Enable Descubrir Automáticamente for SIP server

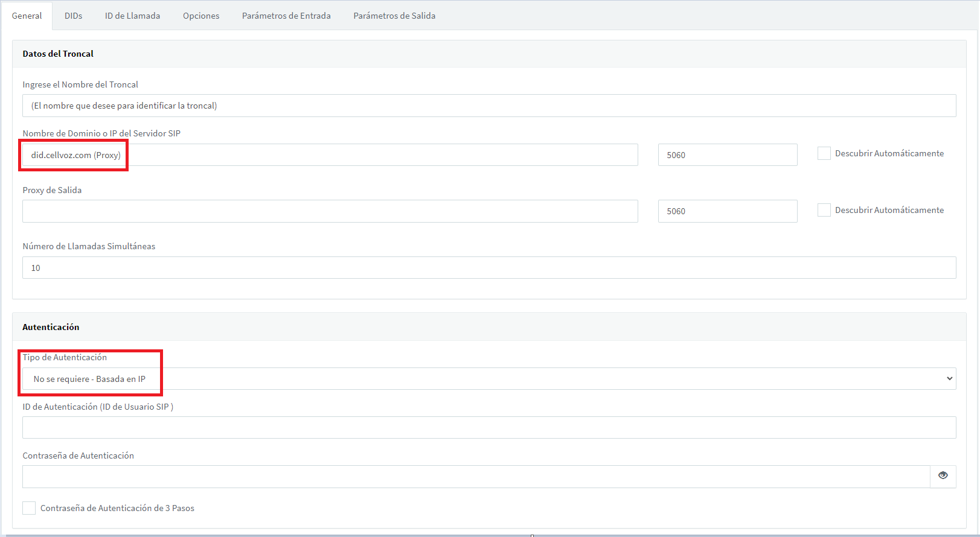[x=824, y=153]
